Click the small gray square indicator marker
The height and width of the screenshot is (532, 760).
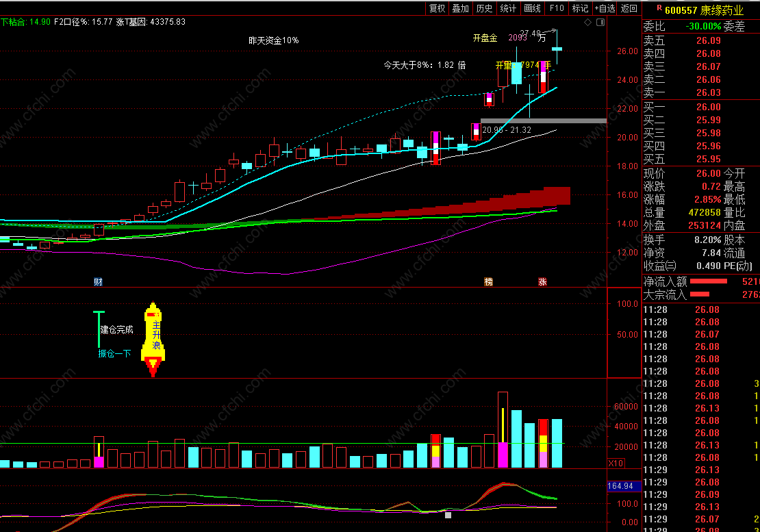click(x=448, y=515)
